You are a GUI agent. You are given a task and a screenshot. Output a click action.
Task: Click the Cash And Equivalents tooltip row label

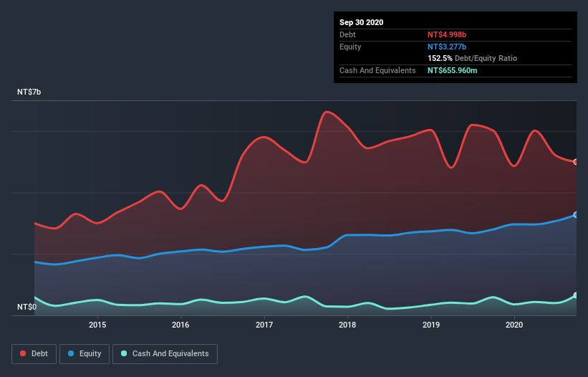(377, 70)
